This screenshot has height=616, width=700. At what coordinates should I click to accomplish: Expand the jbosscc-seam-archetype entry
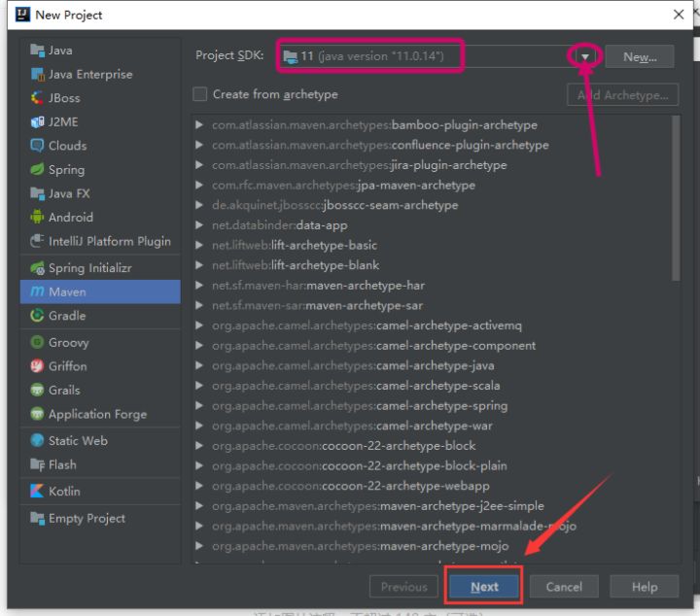pyautogui.click(x=199, y=205)
